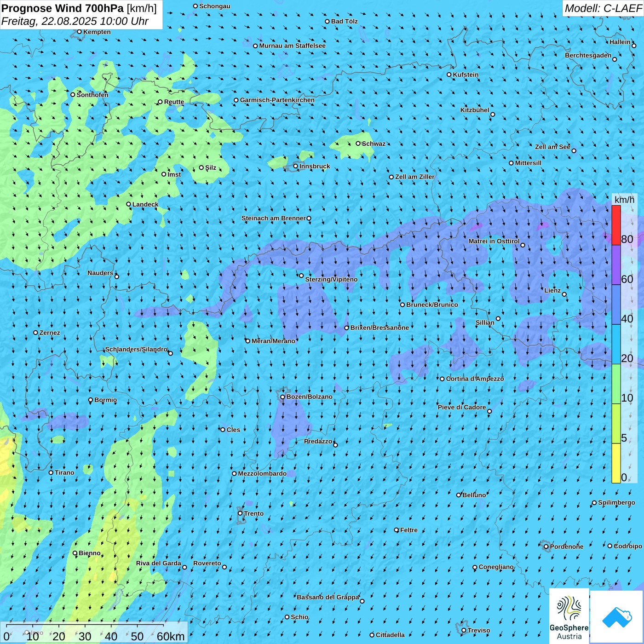The image size is (644, 644).
Task: Click the 'Bruneck/Brunico' label
Action: point(432,305)
